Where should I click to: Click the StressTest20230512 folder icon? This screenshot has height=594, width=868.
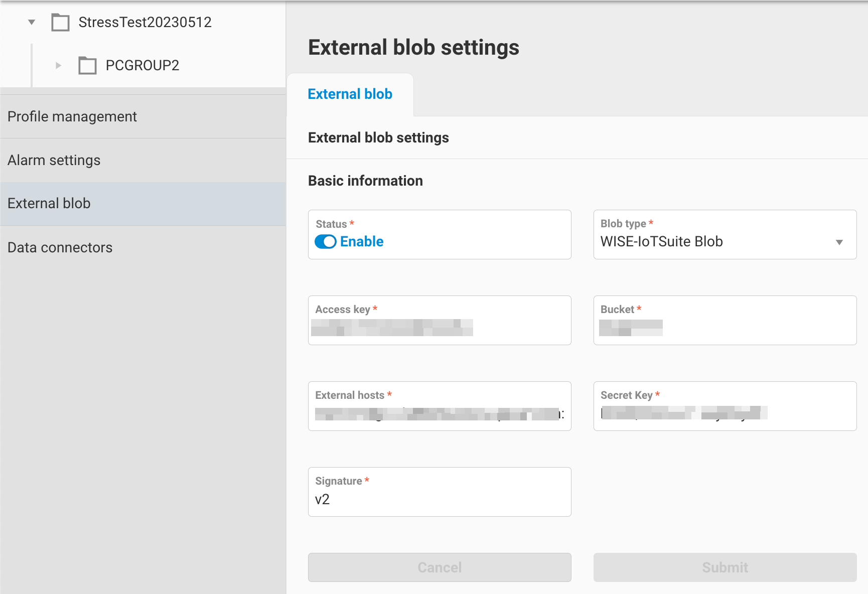(x=60, y=22)
